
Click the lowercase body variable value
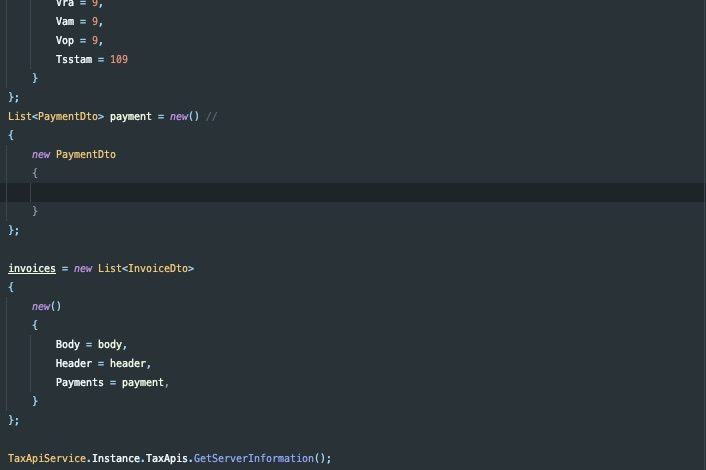(110, 344)
